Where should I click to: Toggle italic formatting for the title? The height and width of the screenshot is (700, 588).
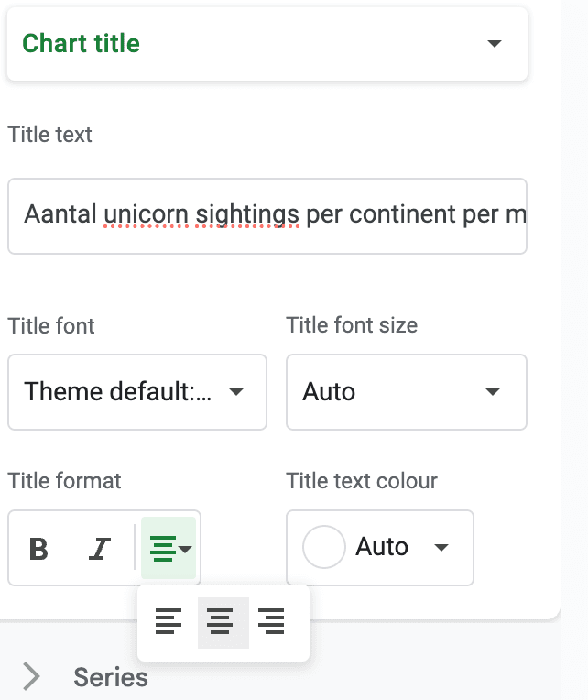pos(99,548)
